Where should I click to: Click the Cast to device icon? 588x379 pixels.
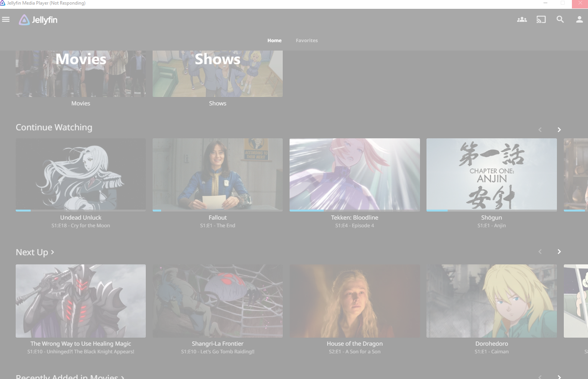coord(541,20)
